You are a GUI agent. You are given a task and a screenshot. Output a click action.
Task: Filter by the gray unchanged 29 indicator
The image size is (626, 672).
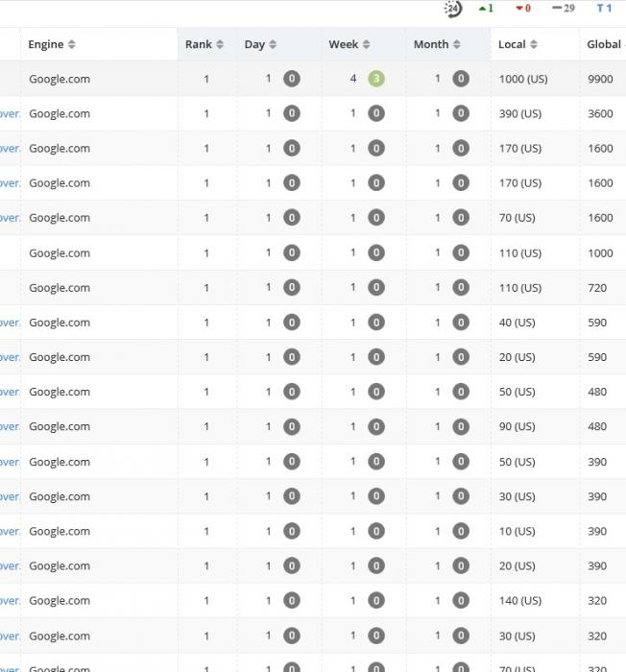[x=564, y=8]
